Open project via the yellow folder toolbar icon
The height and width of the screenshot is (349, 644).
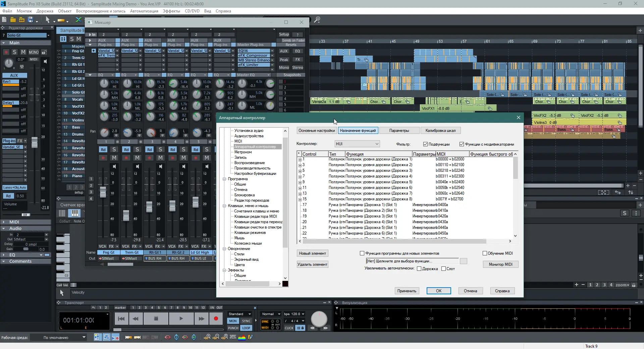13,20
